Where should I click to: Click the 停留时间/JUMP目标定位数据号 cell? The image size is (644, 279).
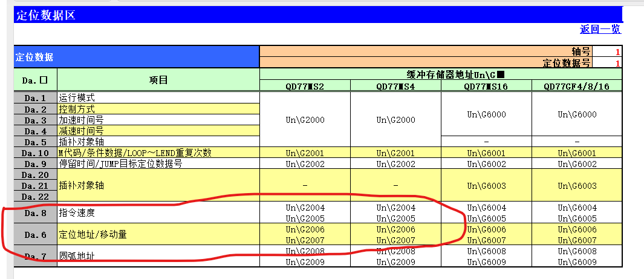pyautogui.click(x=158, y=163)
